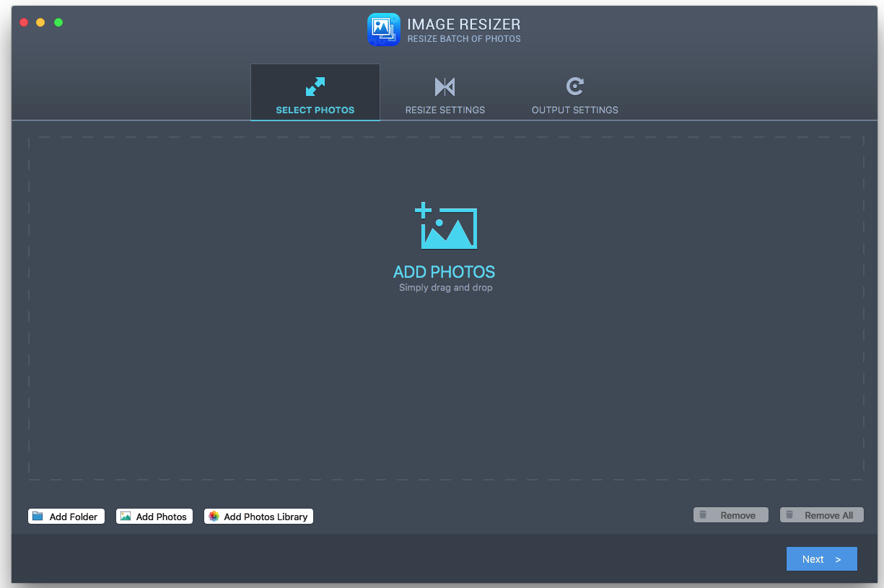Click the Image Resizer app logo
The height and width of the screenshot is (588, 884).
(x=383, y=30)
